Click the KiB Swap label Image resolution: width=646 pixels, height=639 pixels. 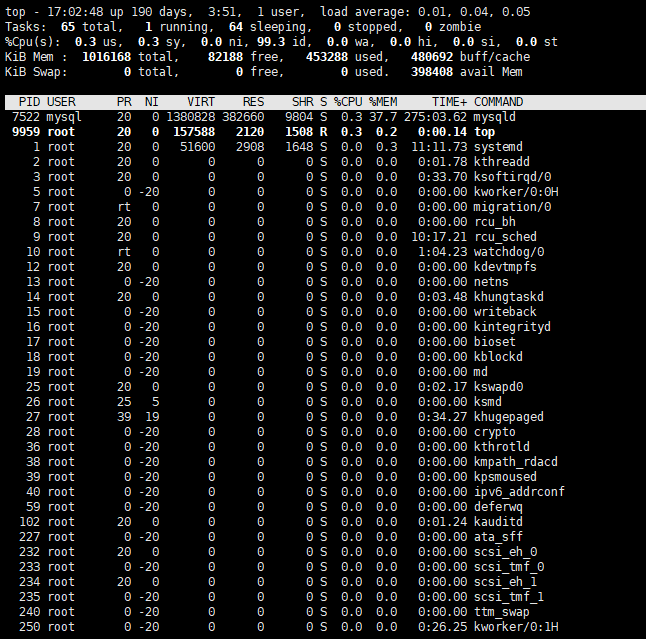click(x=29, y=72)
